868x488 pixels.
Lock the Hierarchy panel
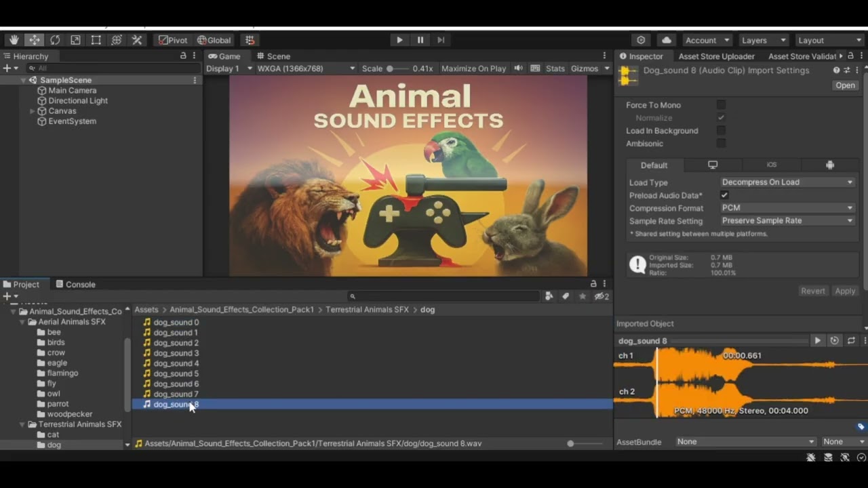(x=183, y=56)
